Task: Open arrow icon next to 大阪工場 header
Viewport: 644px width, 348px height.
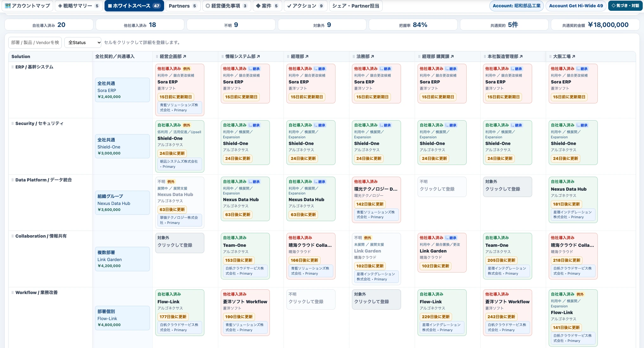Action: (x=573, y=56)
